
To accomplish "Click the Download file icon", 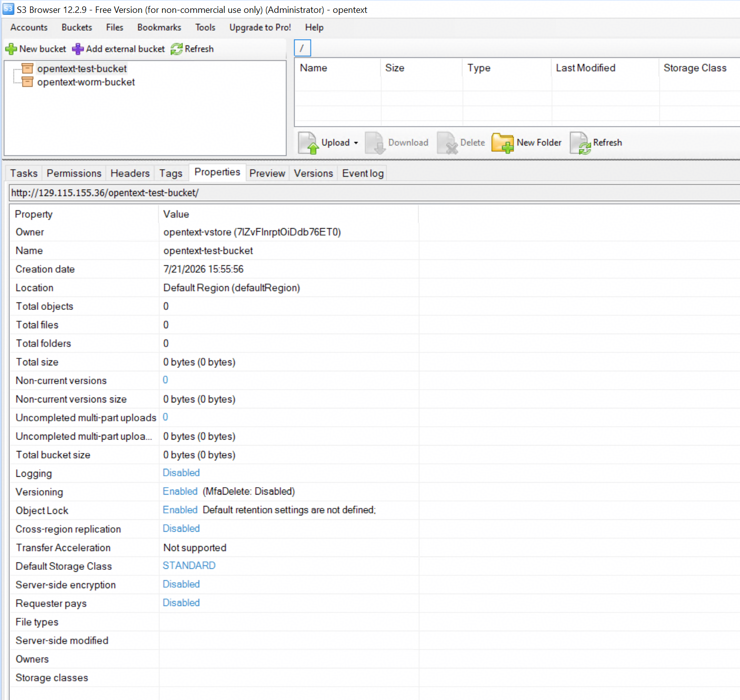I will click(375, 143).
